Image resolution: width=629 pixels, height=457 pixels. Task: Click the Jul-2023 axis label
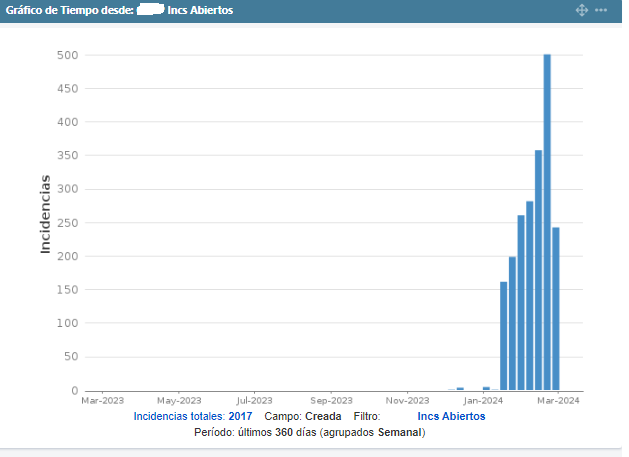point(254,400)
